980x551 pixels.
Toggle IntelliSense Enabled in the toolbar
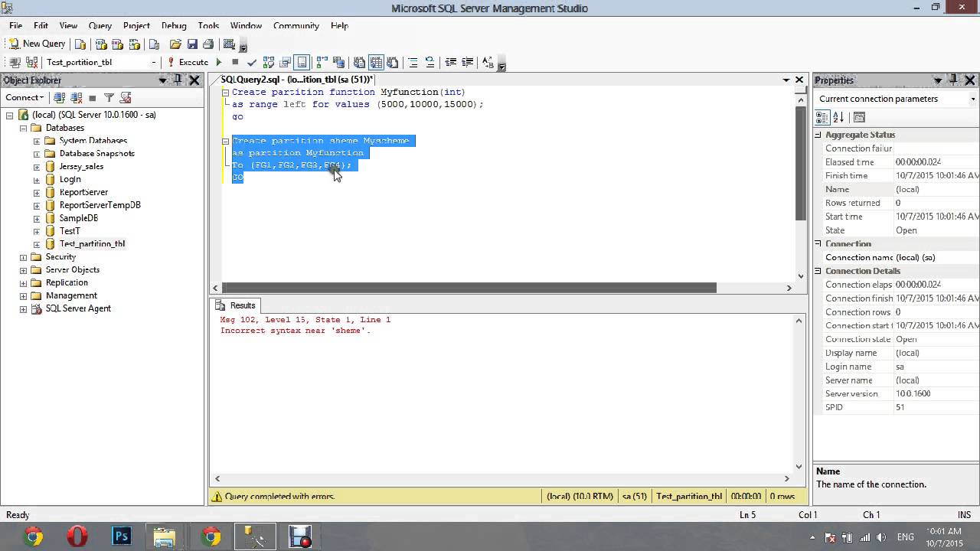click(302, 62)
